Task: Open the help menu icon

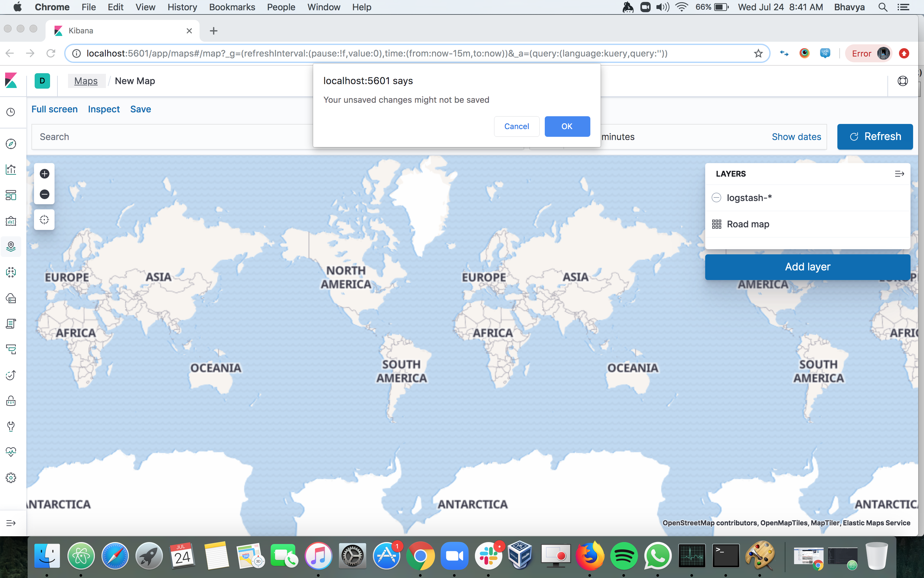Action: click(903, 81)
